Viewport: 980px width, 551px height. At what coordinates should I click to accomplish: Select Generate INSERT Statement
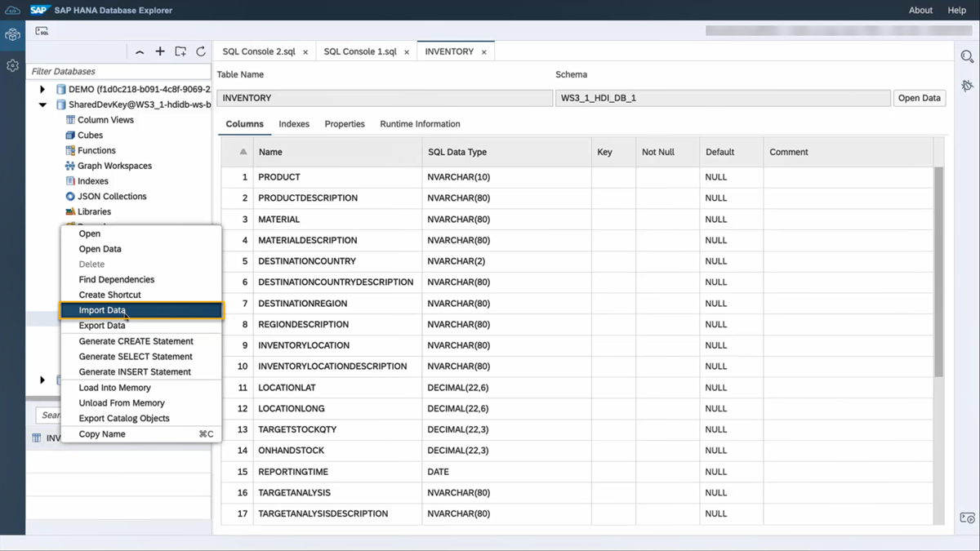coord(140,371)
